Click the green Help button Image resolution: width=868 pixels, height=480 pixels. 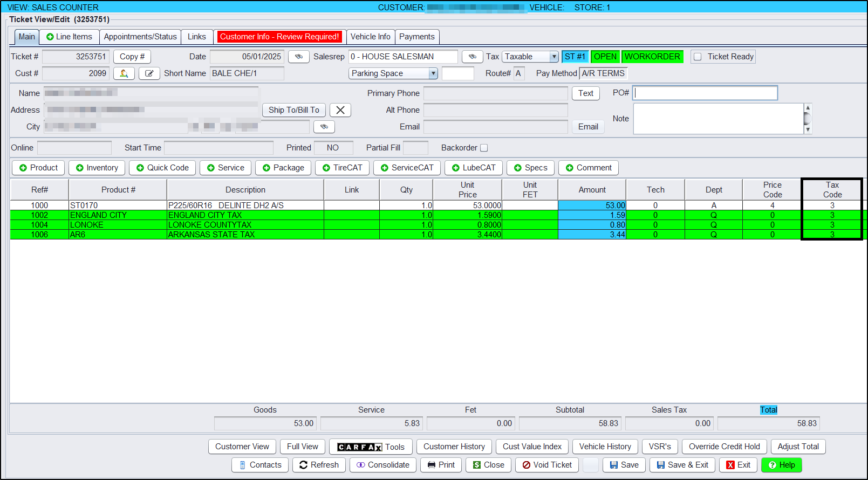781,465
